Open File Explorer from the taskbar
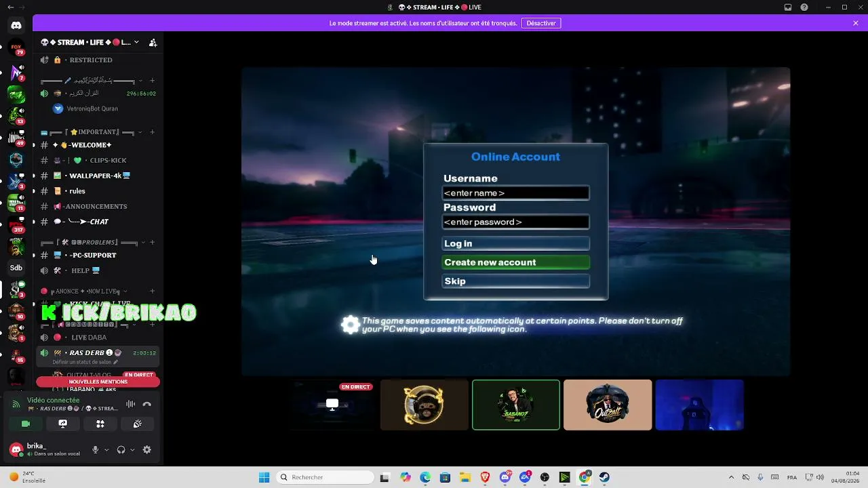Viewport: 868px width, 488px height. [465, 477]
